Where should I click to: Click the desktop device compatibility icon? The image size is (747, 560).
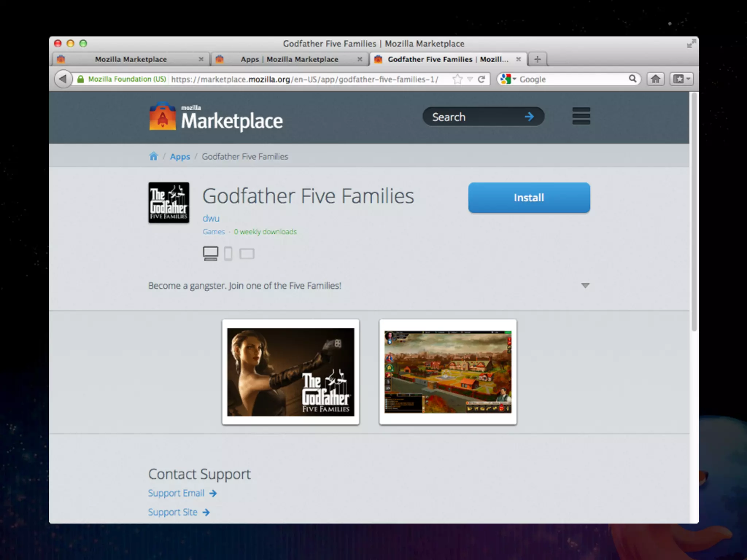[x=210, y=254]
